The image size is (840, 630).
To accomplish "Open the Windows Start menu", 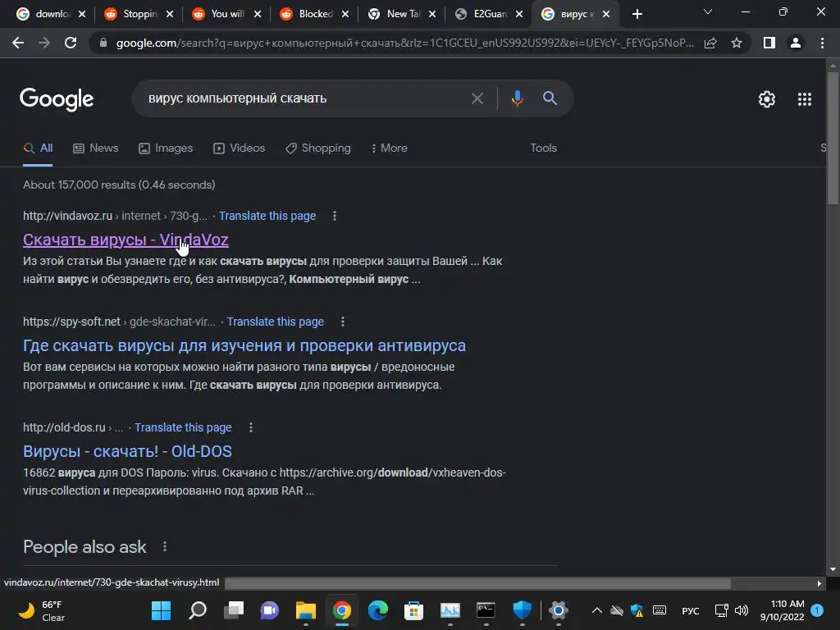I will click(161, 610).
